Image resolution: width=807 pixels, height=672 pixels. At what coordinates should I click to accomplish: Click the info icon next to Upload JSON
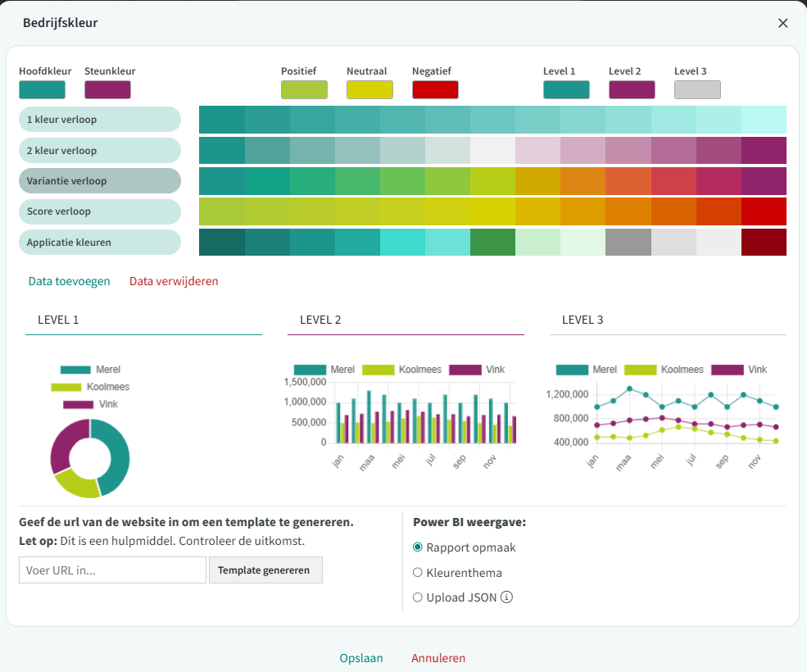click(x=506, y=597)
